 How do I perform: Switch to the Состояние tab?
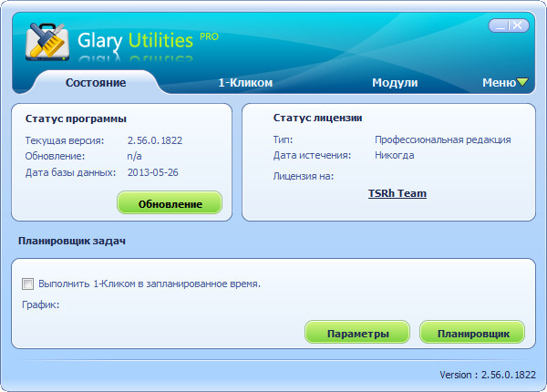click(x=96, y=83)
